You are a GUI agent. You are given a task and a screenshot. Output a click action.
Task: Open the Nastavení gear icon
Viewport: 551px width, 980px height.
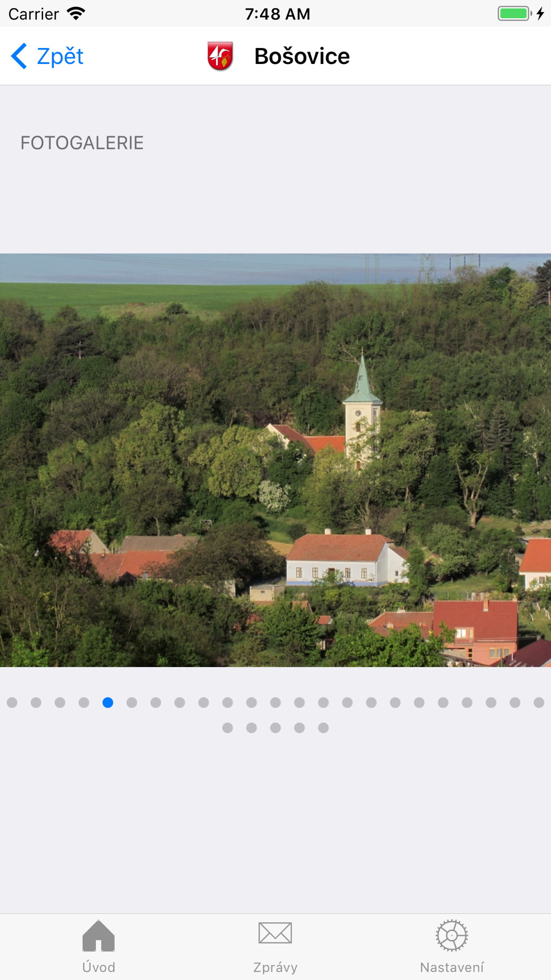click(x=452, y=935)
